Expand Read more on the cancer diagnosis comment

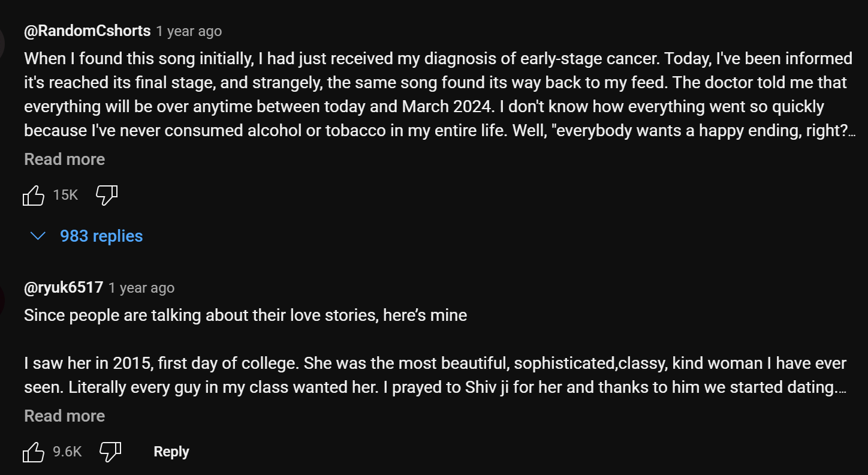64,160
